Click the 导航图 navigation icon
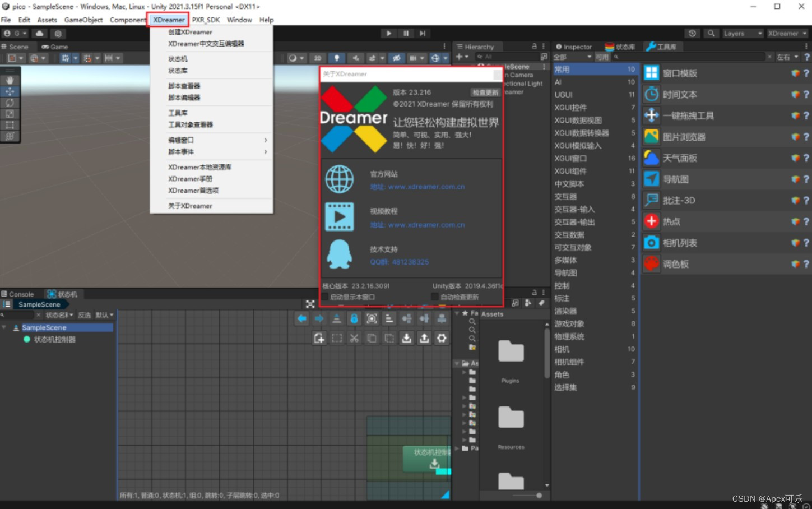The image size is (812, 509). pyautogui.click(x=651, y=179)
